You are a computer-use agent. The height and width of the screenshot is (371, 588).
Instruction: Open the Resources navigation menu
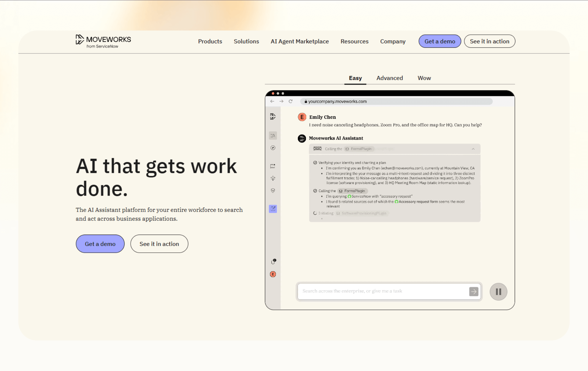pos(354,41)
